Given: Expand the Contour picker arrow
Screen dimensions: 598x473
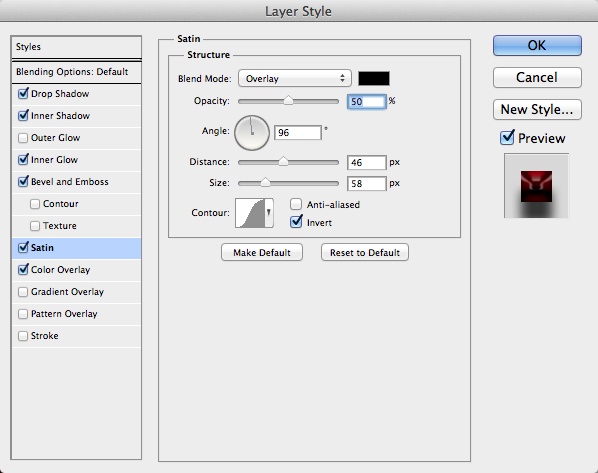Looking at the screenshot, I should tap(269, 213).
